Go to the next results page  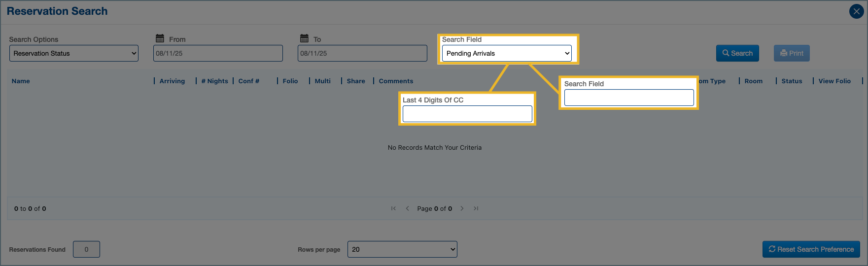pos(462,208)
